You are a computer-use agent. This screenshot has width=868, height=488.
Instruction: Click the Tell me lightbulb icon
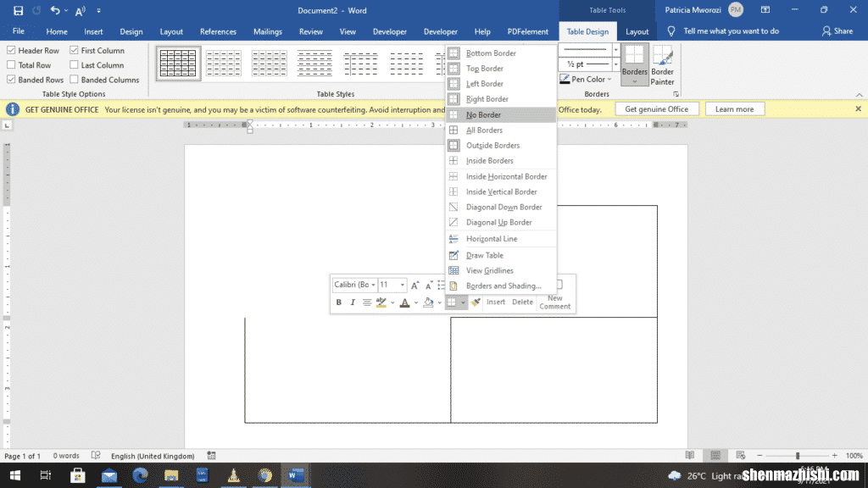[x=671, y=31]
